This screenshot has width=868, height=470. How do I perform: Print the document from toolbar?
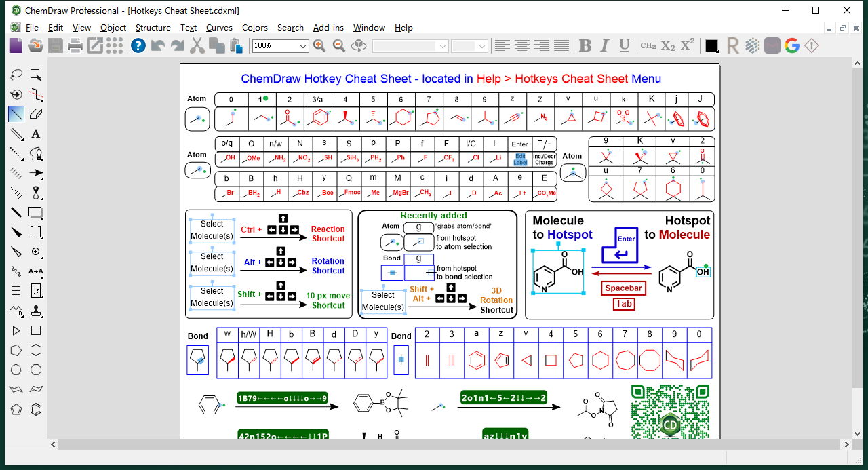point(75,45)
